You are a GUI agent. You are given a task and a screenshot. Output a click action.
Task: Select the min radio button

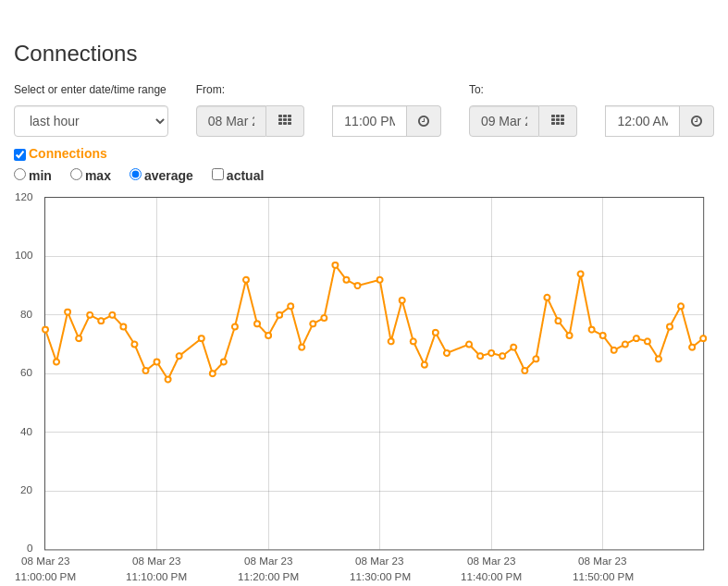point(20,175)
